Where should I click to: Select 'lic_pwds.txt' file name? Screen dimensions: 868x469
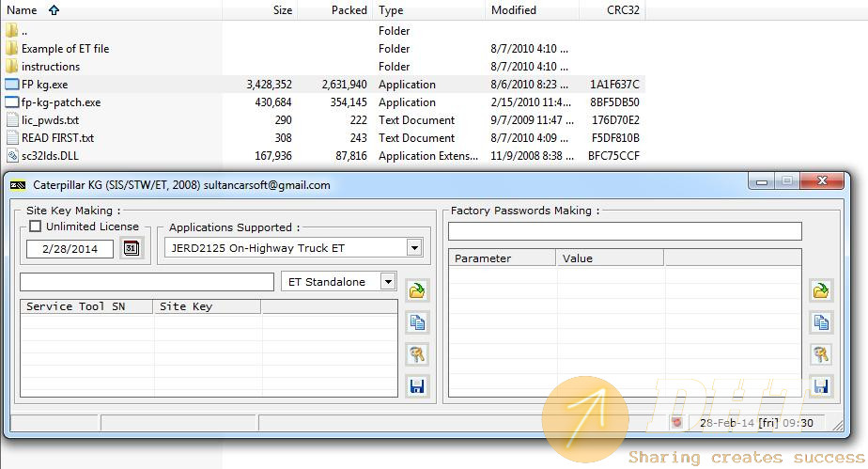(51, 120)
